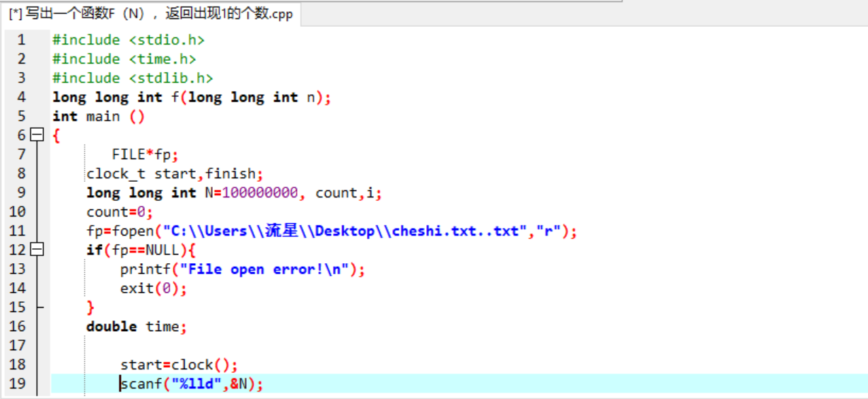The width and height of the screenshot is (868, 399).
Task: Click the '#include <stdlib.h>' line
Action: tap(133, 78)
